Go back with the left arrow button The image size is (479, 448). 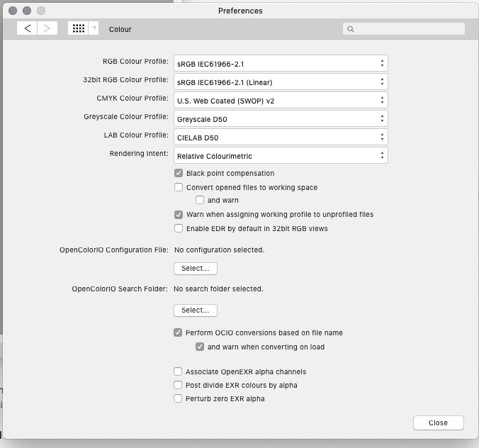[x=27, y=28]
